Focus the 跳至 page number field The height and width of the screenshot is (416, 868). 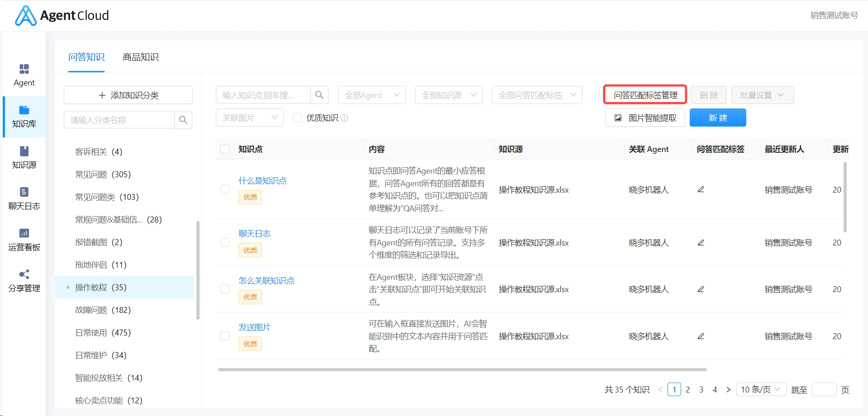(x=824, y=389)
